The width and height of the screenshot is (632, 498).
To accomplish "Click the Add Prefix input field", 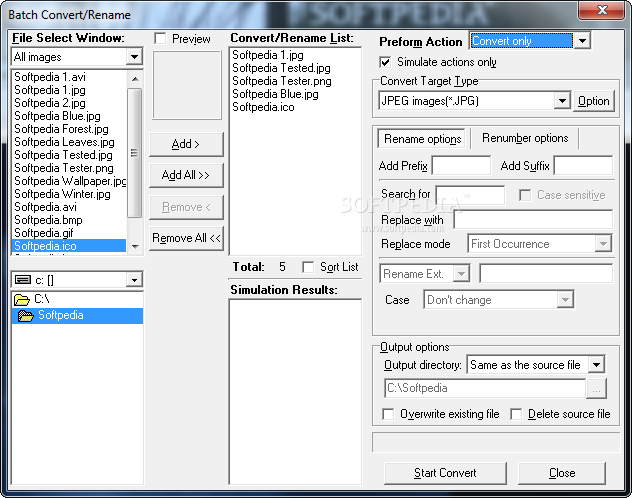I will tap(461, 166).
